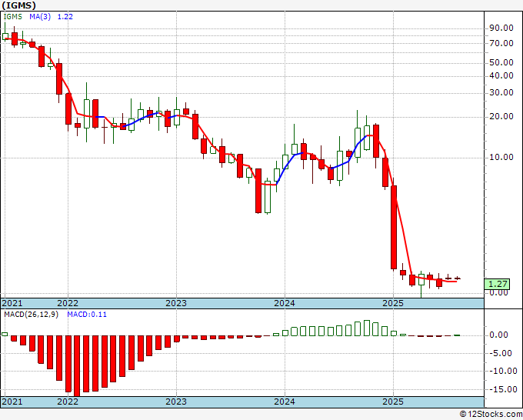523x420 pixels.
Task: Click the IGMS legend label
Action: [12, 17]
